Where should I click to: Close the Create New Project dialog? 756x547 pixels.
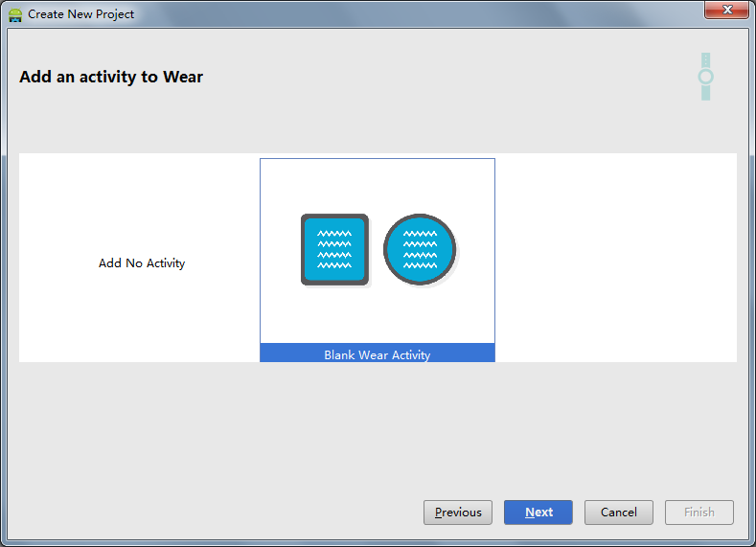(727, 10)
